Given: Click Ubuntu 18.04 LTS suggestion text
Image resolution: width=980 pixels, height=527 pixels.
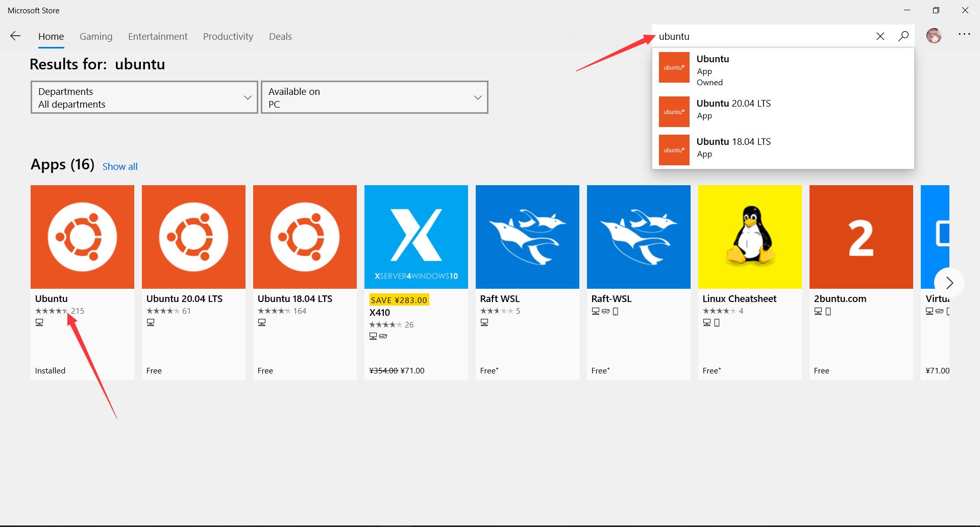Looking at the screenshot, I should pos(734,141).
